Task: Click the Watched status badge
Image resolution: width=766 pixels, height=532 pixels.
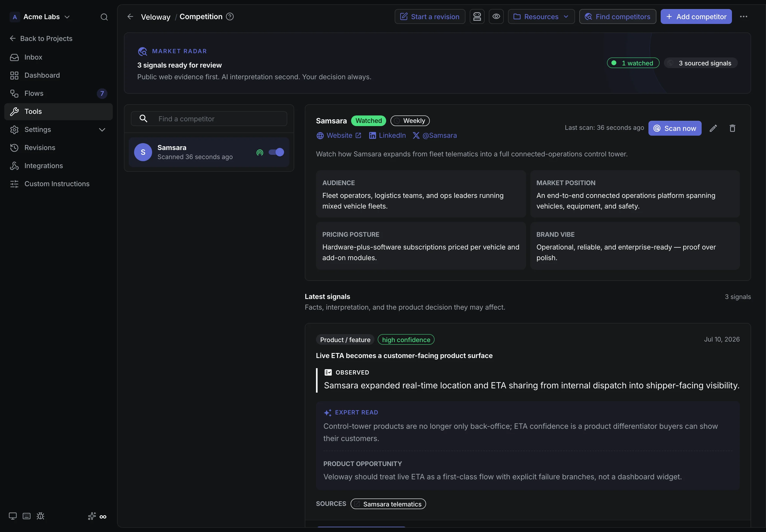Action: (x=368, y=121)
